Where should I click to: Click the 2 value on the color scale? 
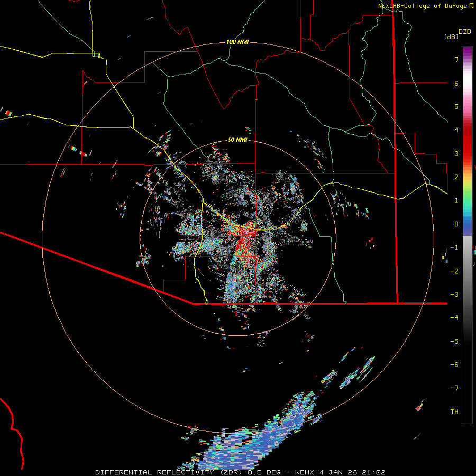click(456, 177)
